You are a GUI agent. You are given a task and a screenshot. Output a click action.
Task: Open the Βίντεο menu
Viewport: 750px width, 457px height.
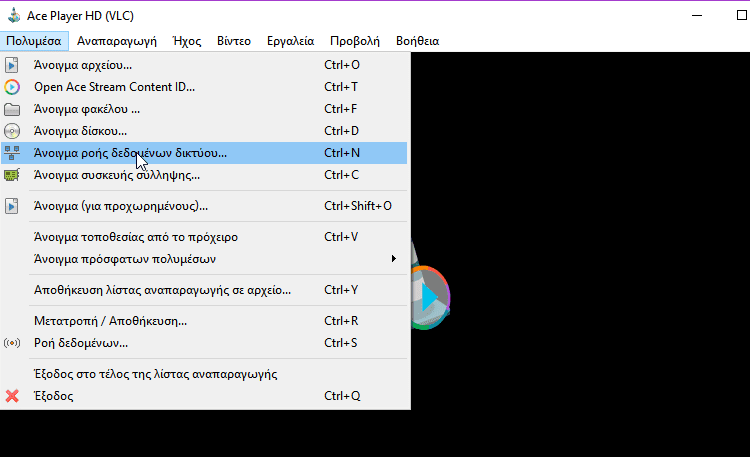point(234,41)
